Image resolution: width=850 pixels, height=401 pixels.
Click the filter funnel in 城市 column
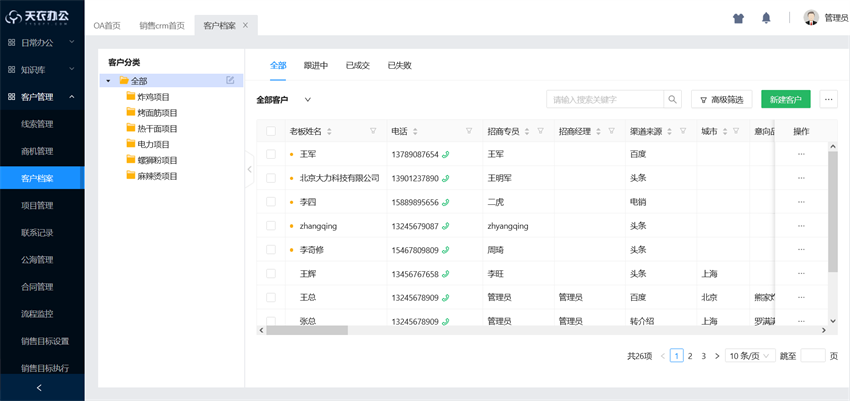[x=736, y=131]
